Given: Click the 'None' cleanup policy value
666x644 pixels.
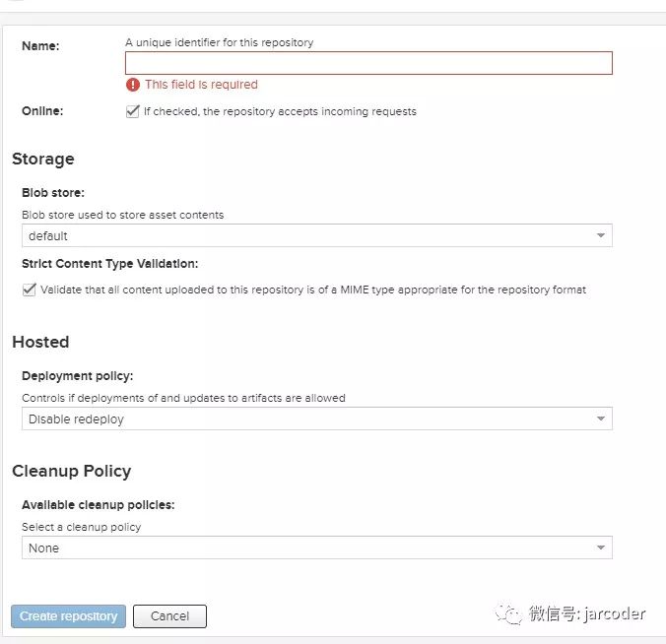Looking at the screenshot, I should click(x=44, y=548).
